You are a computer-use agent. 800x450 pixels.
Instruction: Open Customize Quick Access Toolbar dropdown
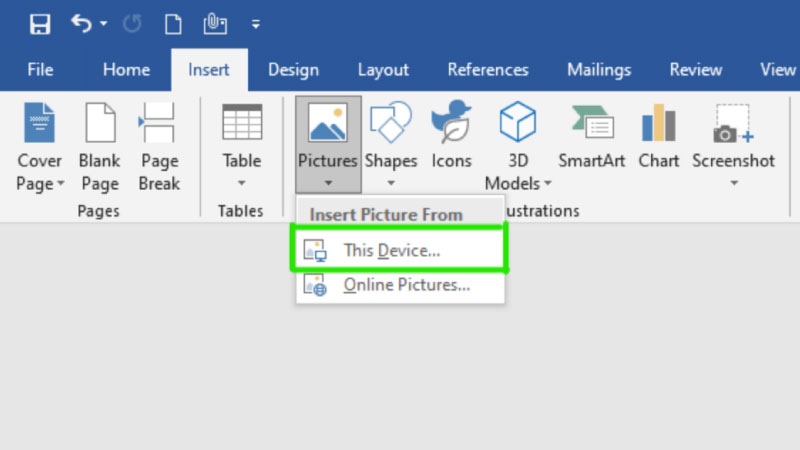(256, 24)
